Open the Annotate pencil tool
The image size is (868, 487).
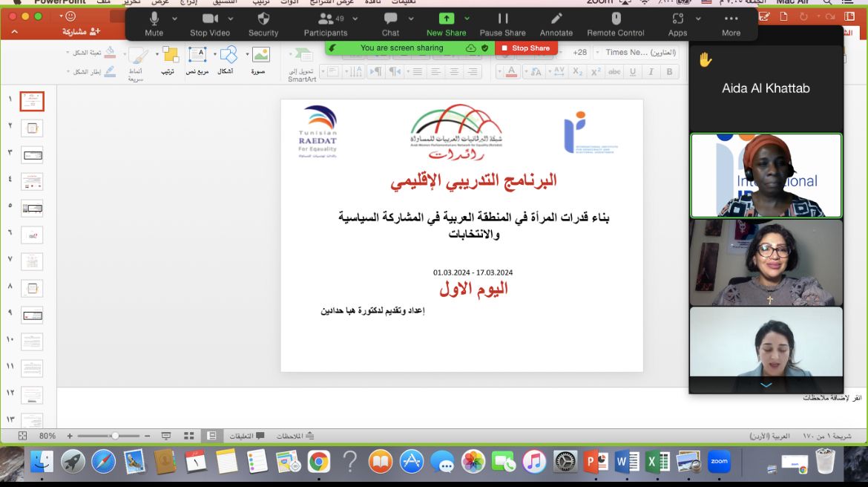pos(556,24)
